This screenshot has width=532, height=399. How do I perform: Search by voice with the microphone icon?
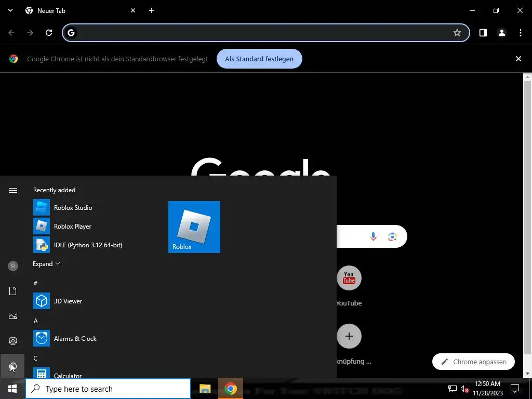[x=373, y=236]
